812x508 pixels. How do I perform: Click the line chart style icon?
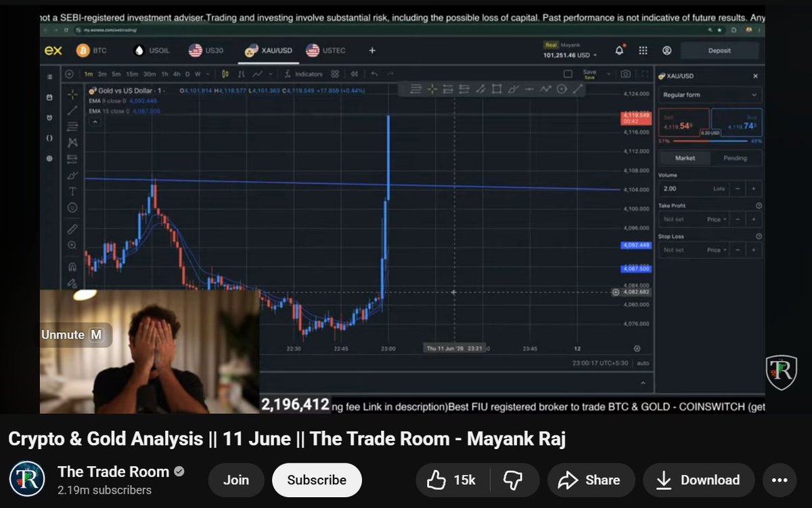click(x=258, y=74)
